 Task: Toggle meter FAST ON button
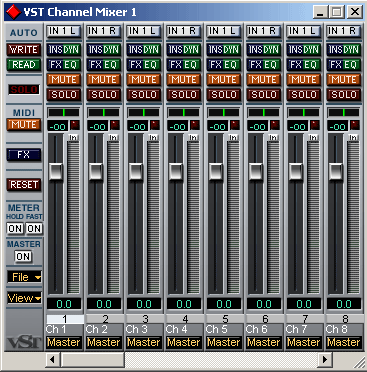[34, 228]
